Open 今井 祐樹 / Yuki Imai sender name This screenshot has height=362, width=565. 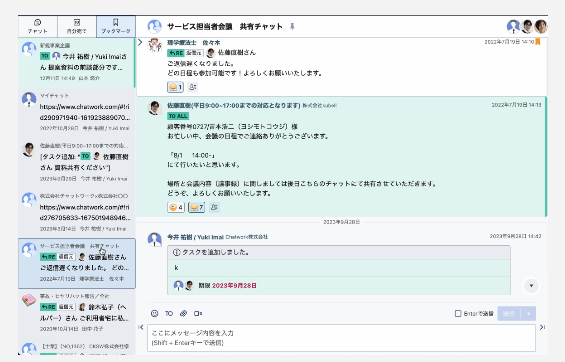click(195, 237)
